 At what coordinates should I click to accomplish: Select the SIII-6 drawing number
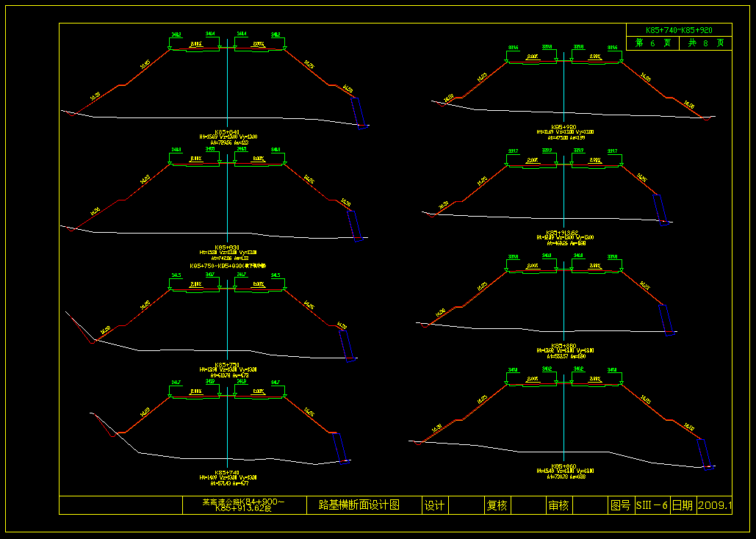point(652,505)
